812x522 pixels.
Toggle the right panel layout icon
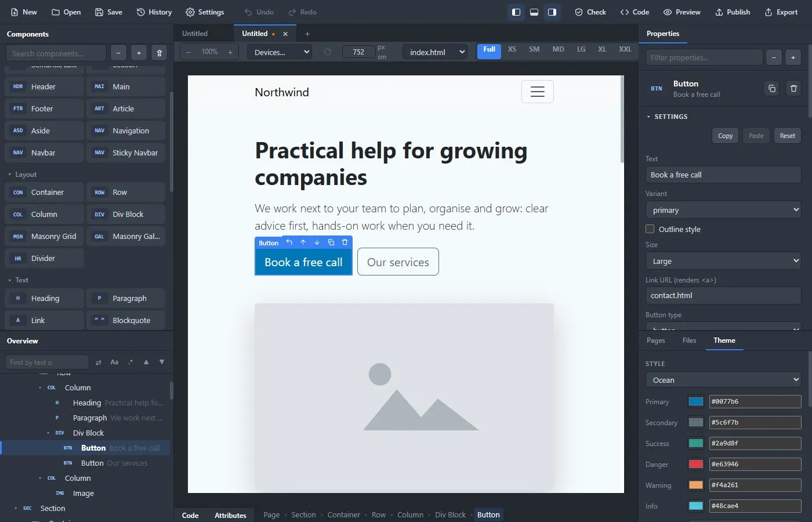[x=552, y=12]
